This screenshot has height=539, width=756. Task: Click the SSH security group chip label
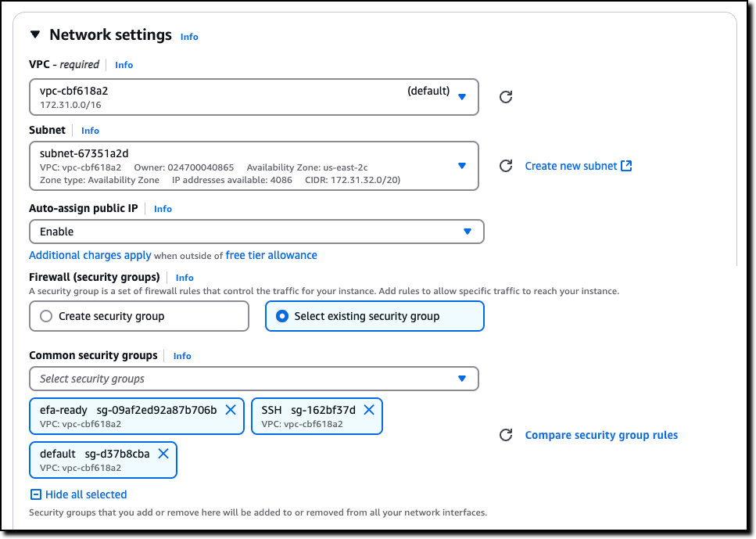[x=309, y=410]
